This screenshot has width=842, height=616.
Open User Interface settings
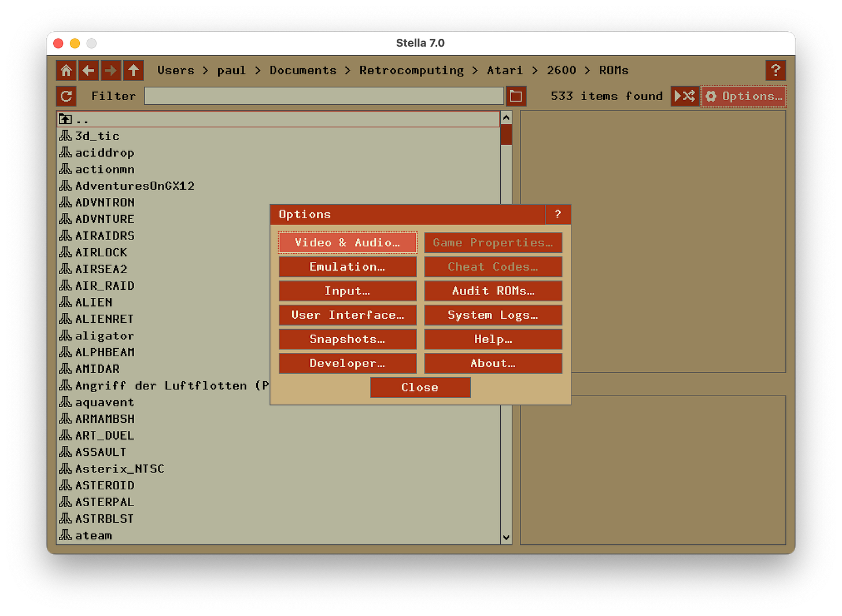pyautogui.click(x=348, y=315)
